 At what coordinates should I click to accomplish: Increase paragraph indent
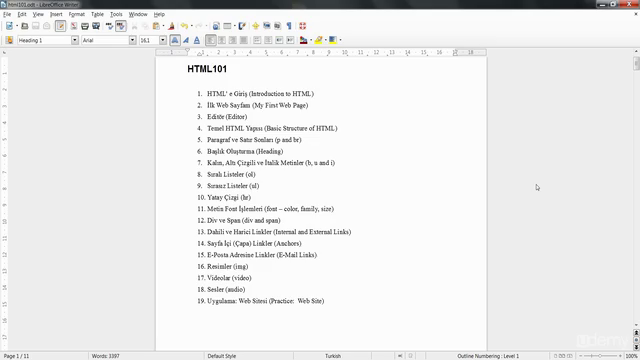tap(290, 40)
